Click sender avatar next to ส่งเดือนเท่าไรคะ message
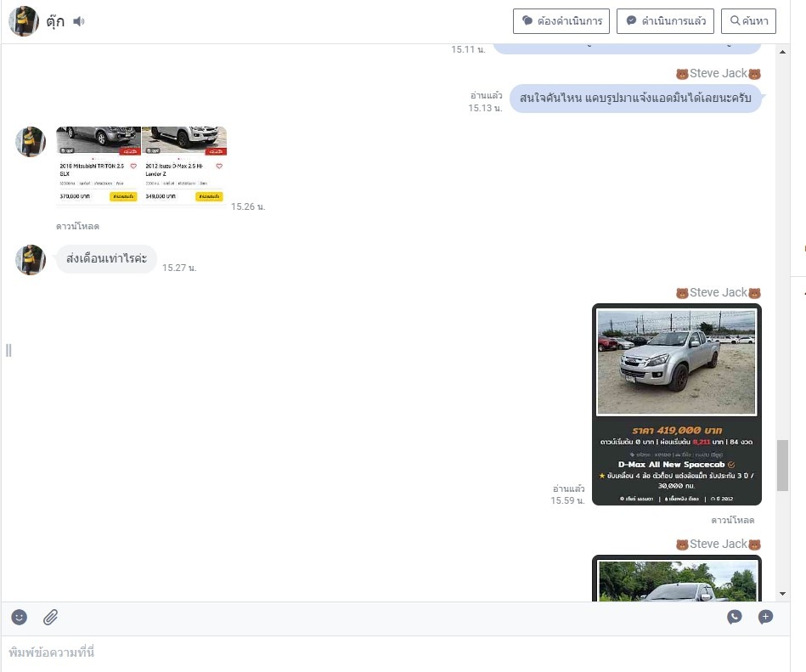 tap(31, 260)
